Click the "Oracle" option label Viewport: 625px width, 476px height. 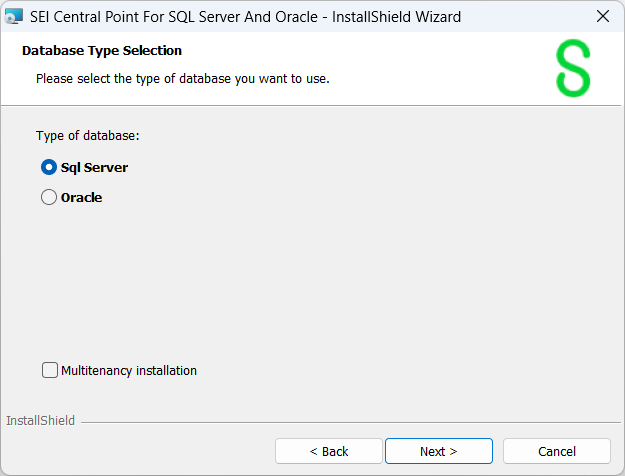(x=82, y=198)
